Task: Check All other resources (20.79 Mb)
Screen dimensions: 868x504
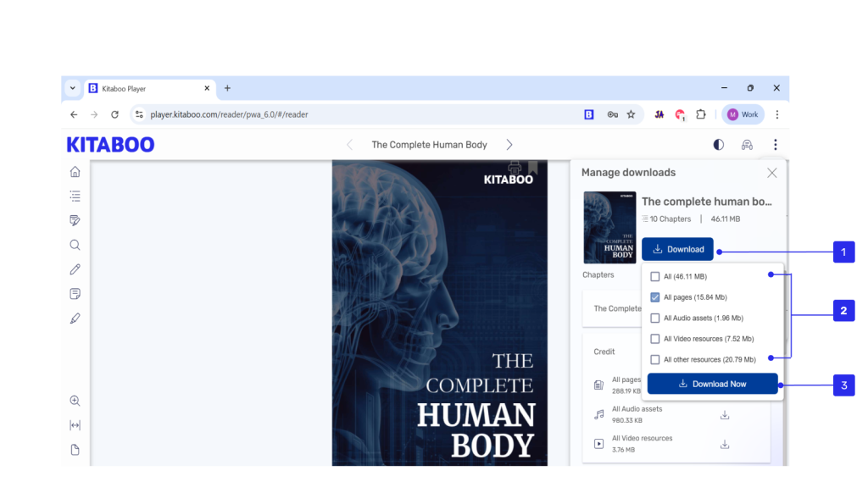Action: pyautogui.click(x=655, y=360)
